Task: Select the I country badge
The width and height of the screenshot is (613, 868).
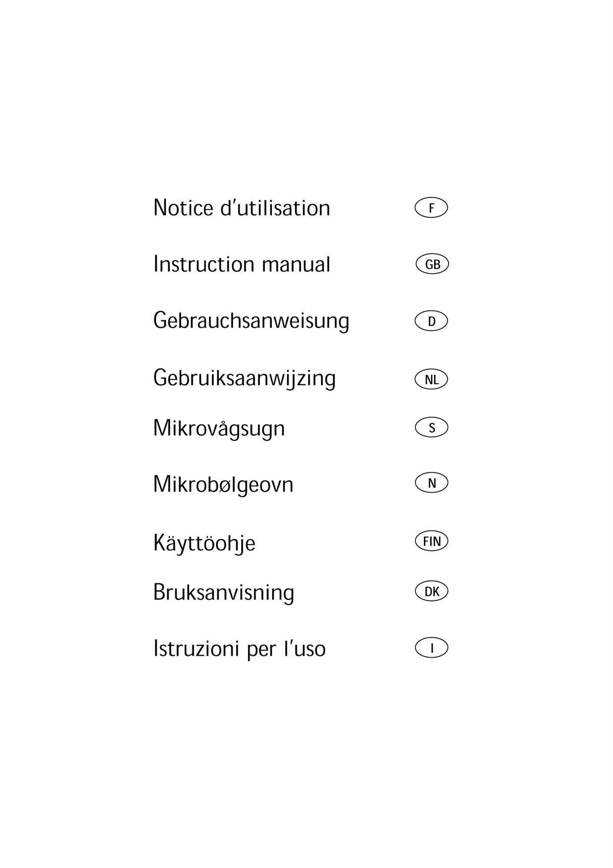Action: click(432, 648)
